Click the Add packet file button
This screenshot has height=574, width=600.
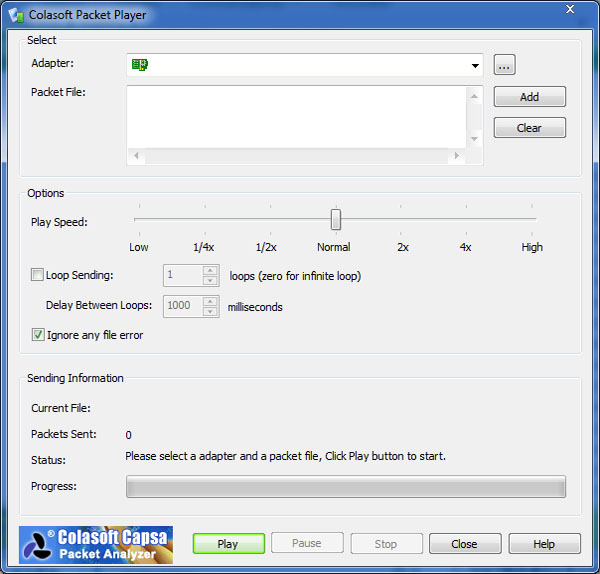click(x=530, y=96)
